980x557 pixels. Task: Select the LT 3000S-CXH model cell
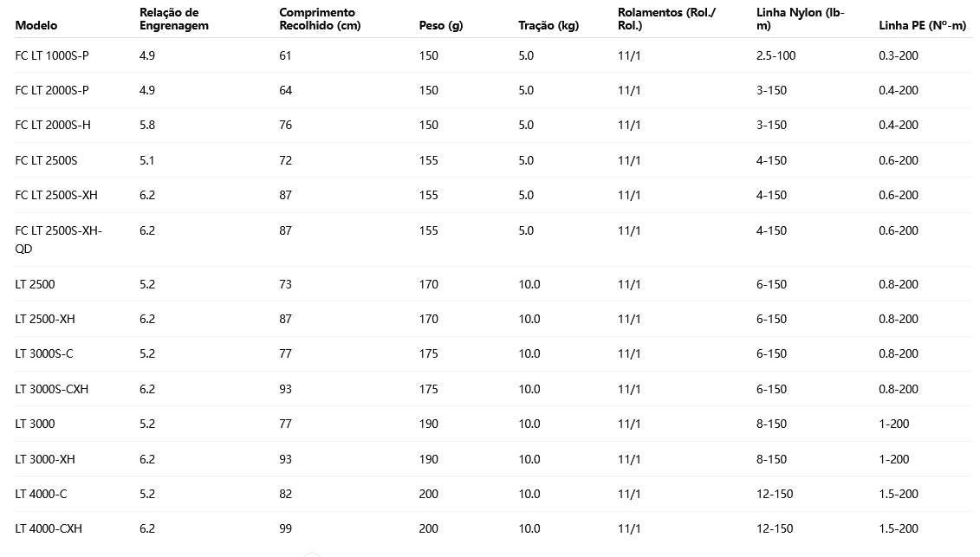(52, 389)
